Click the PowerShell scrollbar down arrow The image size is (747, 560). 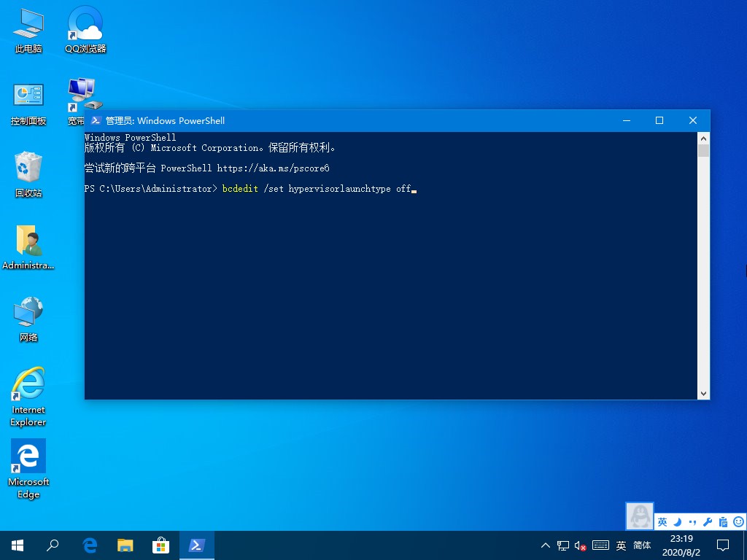tap(703, 393)
